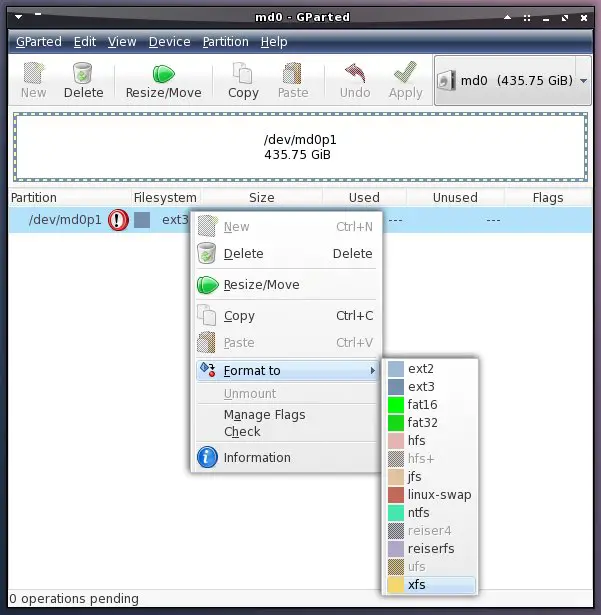Format partition to xfs
This screenshot has width=601, height=615.
pyautogui.click(x=430, y=585)
